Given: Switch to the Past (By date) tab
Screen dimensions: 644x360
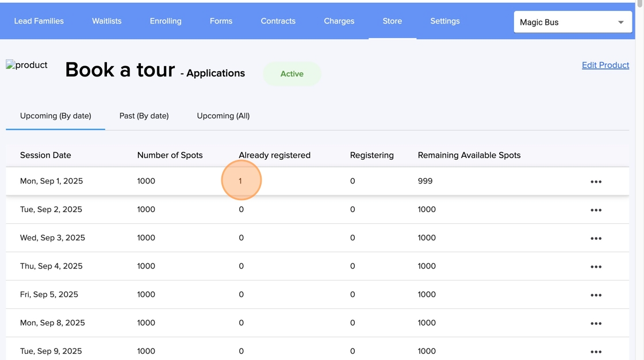Looking at the screenshot, I should click(x=144, y=116).
